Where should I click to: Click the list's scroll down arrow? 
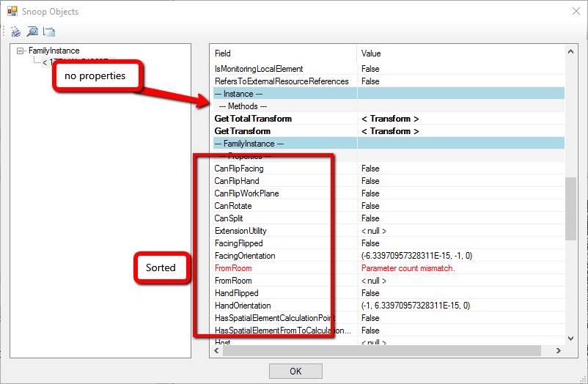[571, 338]
